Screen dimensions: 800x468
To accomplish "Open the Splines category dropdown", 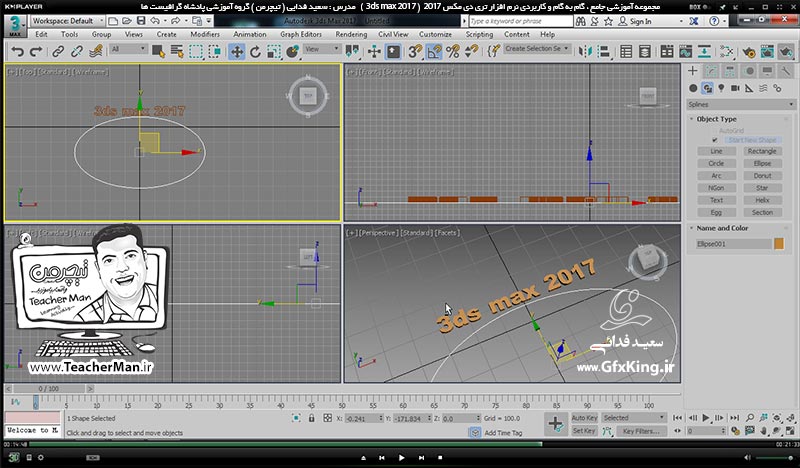I will click(x=741, y=105).
